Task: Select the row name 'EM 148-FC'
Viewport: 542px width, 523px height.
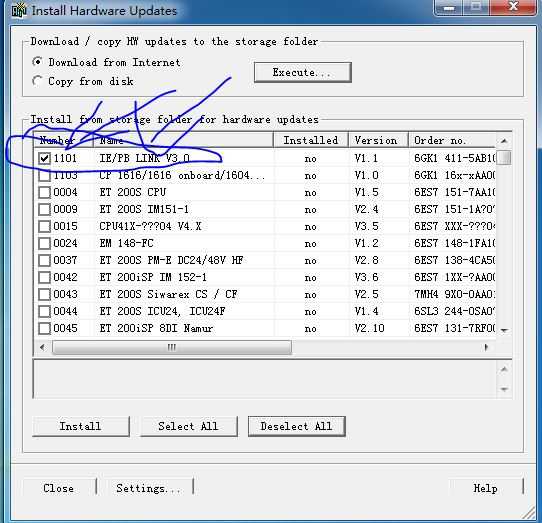Action: click(x=127, y=243)
